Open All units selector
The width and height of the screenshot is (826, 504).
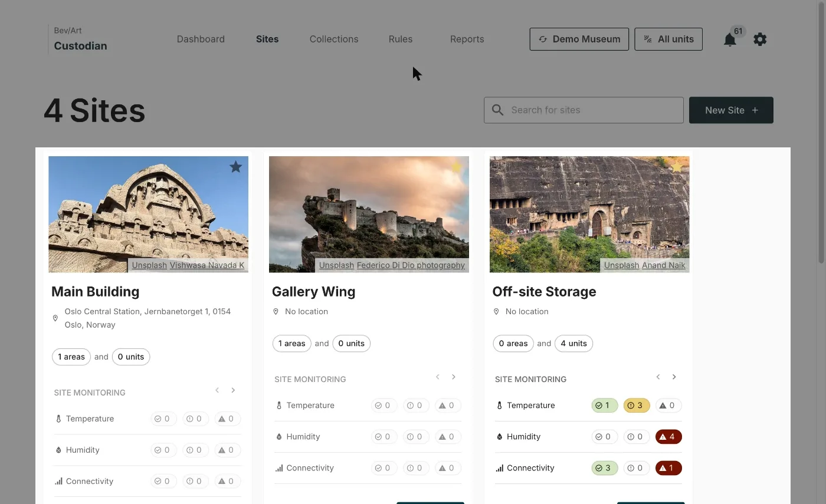pyautogui.click(x=668, y=39)
